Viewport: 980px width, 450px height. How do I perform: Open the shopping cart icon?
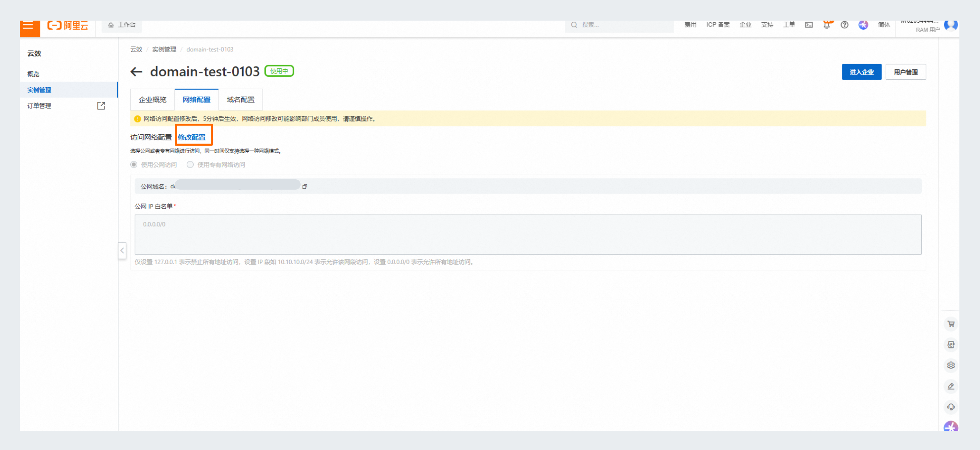(951, 324)
